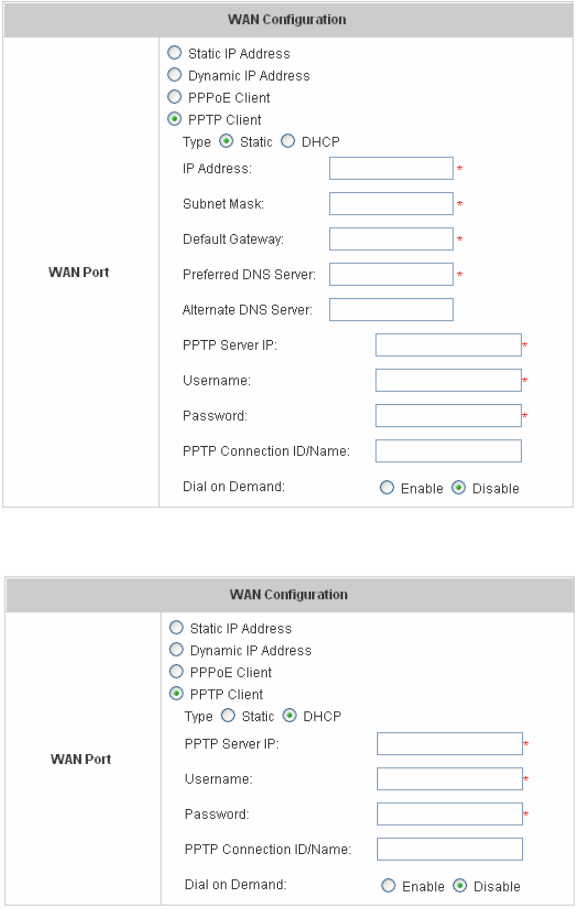This screenshot has width=577, height=909.
Task: Choose PPPoE Client in bottom panel
Action: coord(176,671)
